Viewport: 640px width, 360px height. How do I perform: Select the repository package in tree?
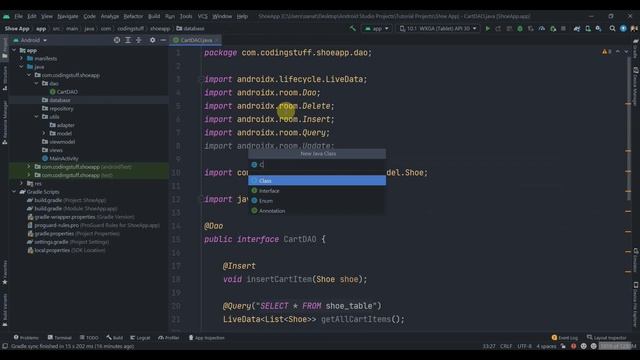pos(58,109)
